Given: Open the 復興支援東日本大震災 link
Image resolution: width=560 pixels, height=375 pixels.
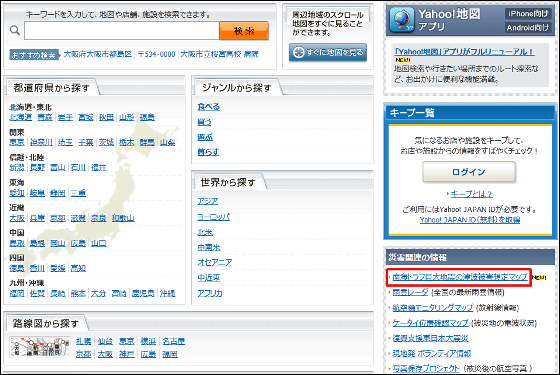Looking at the screenshot, I should click(430, 338).
